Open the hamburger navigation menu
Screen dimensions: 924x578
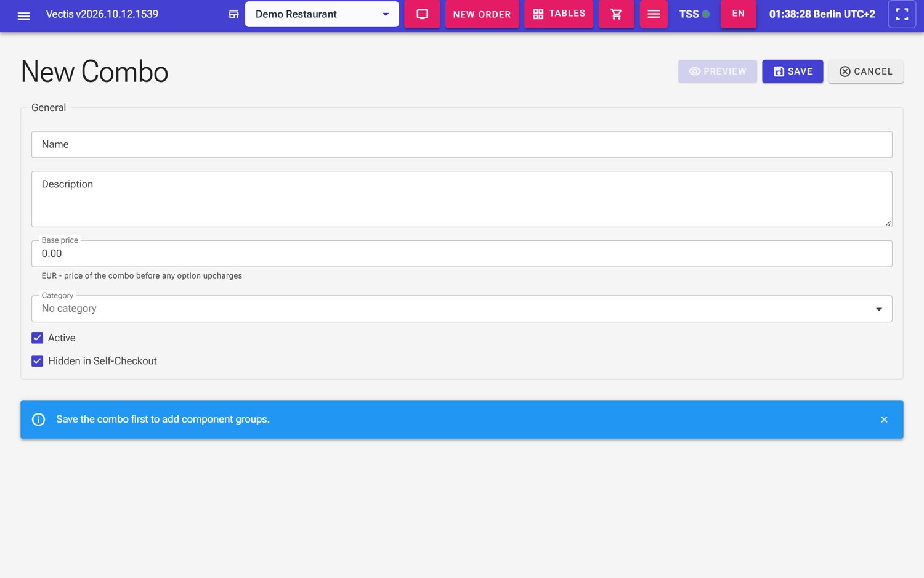[23, 16]
